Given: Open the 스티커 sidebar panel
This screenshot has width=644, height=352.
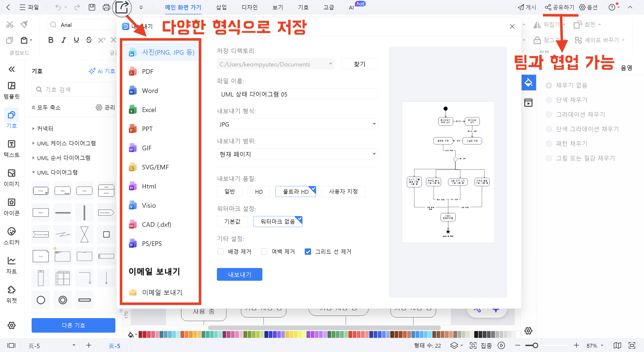Looking at the screenshot, I should point(12,236).
